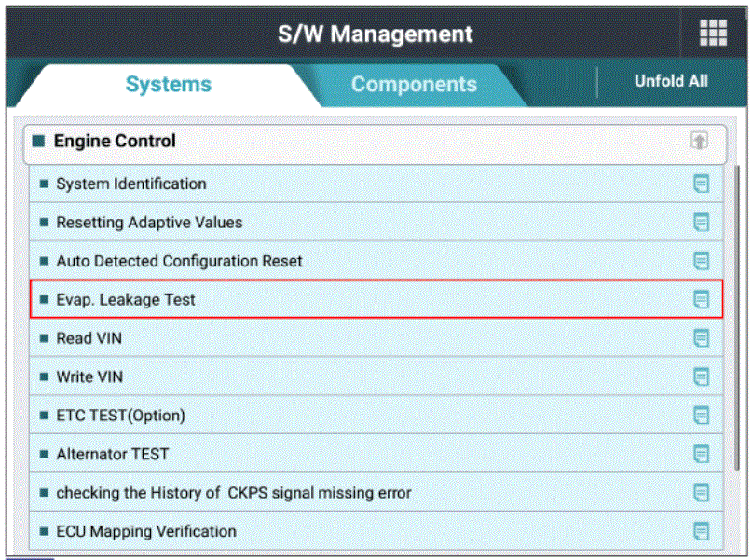Open info icon for Resetting Adaptive Values

coord(701,223)
